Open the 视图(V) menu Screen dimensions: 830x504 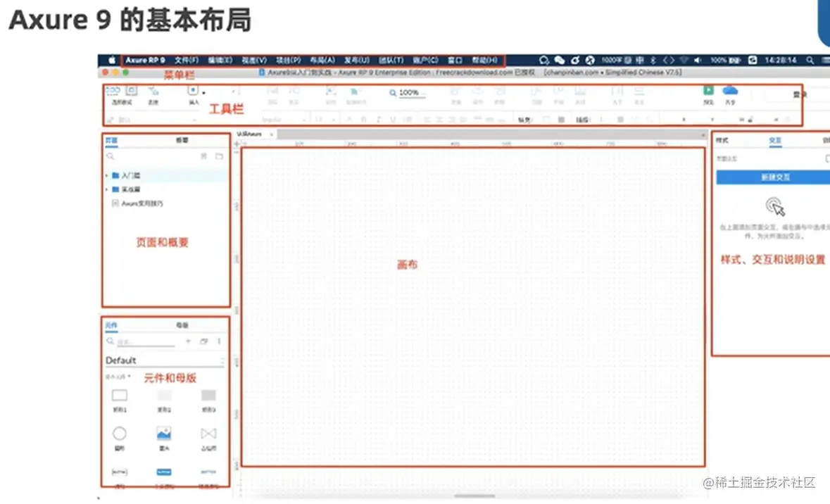point(254,61)
